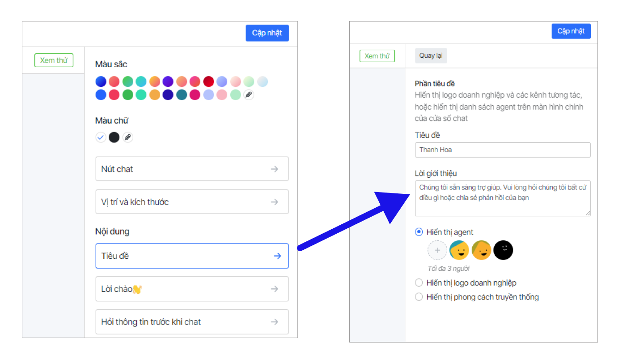Select Hiển thị phong cách truyền thống option
The image size is (644, 351).
tap(419, 297)
